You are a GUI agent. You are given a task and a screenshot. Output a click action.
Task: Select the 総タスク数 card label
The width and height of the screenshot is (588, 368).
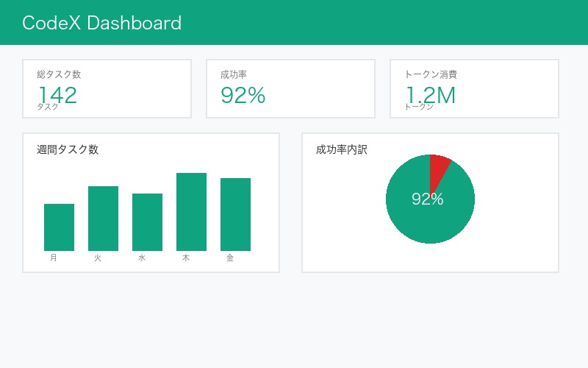[59, 74]
